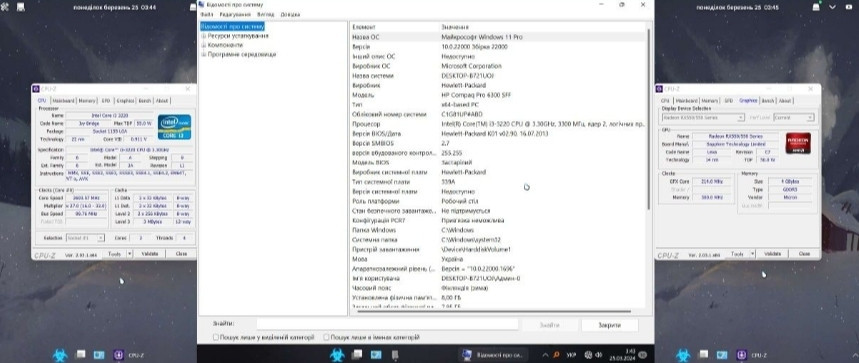
Task: Switch to Memory tab in the Intel CPU-Z window
Action: pos(87,101)
